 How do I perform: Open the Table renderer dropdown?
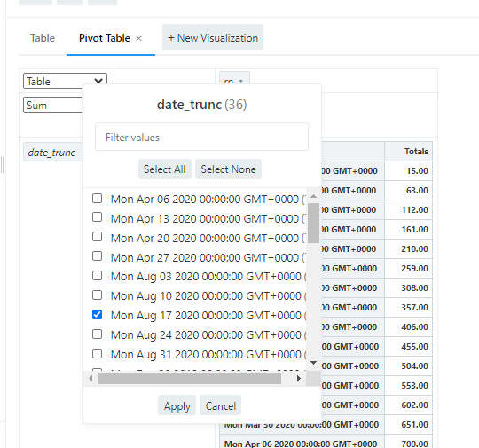pyautogui.click(x=65, y=81)
